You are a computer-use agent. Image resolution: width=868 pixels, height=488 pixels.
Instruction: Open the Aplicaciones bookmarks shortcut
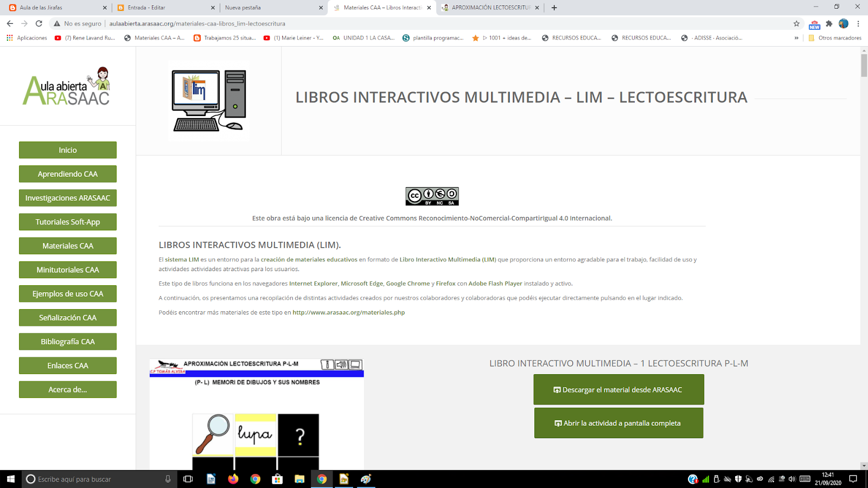[27, 38]
